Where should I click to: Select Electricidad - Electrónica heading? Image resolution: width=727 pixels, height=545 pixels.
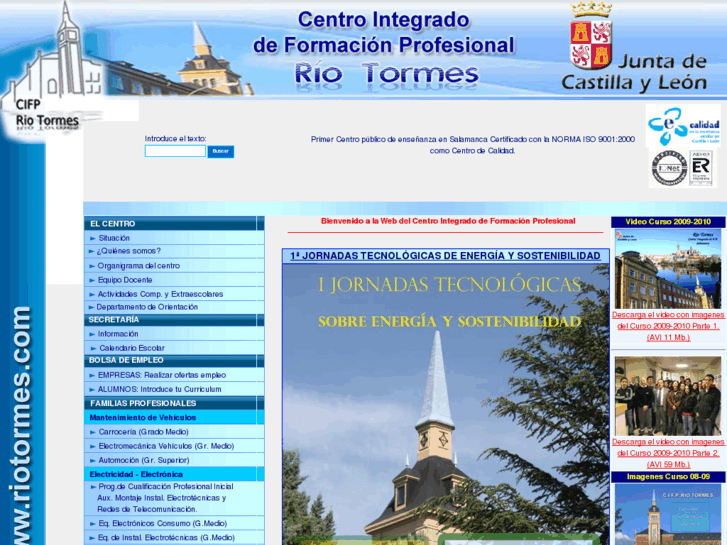click(x=136, y=474)
